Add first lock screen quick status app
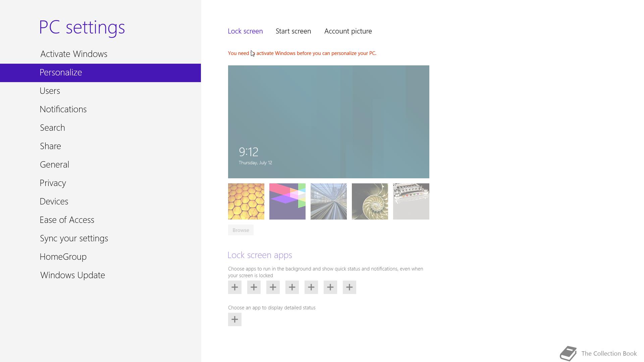The width and height of the screenshot is (644, 362). tap(235, 287)
